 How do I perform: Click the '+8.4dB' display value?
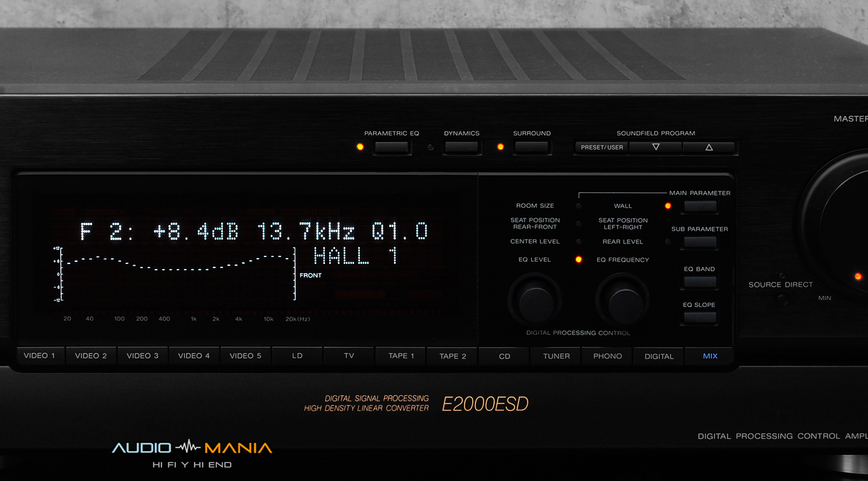click(x=196, y=232)
